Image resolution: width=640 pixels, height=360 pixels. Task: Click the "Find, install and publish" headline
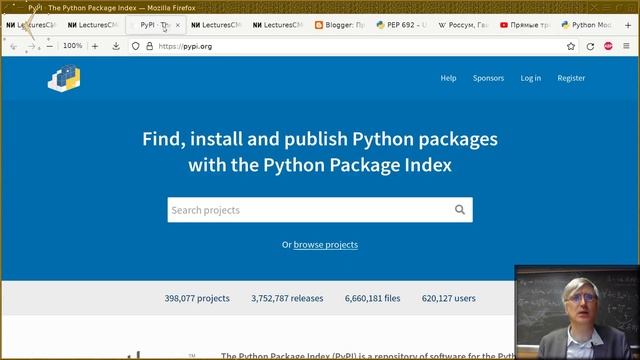320,152
